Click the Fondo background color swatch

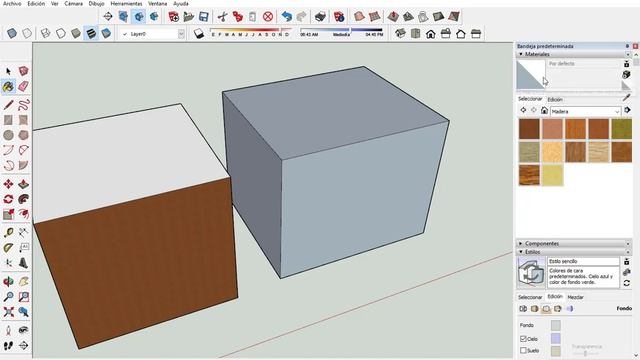pos(556,325)
